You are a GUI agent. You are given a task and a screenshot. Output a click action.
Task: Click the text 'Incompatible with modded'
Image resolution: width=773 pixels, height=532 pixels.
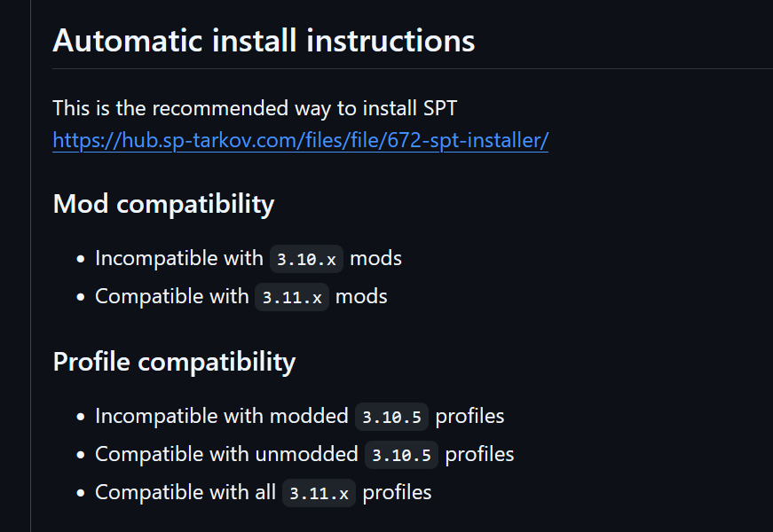pos(222,417)
